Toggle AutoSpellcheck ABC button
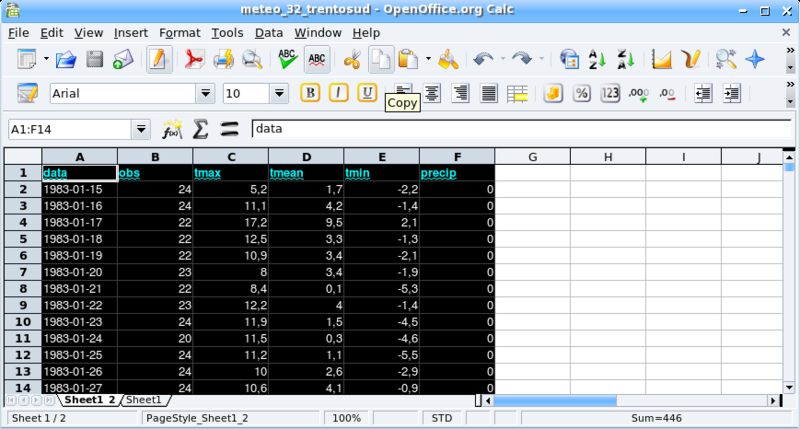Viewport: 800px width, 429px height. pyautogui.click(x=317, y=59)
